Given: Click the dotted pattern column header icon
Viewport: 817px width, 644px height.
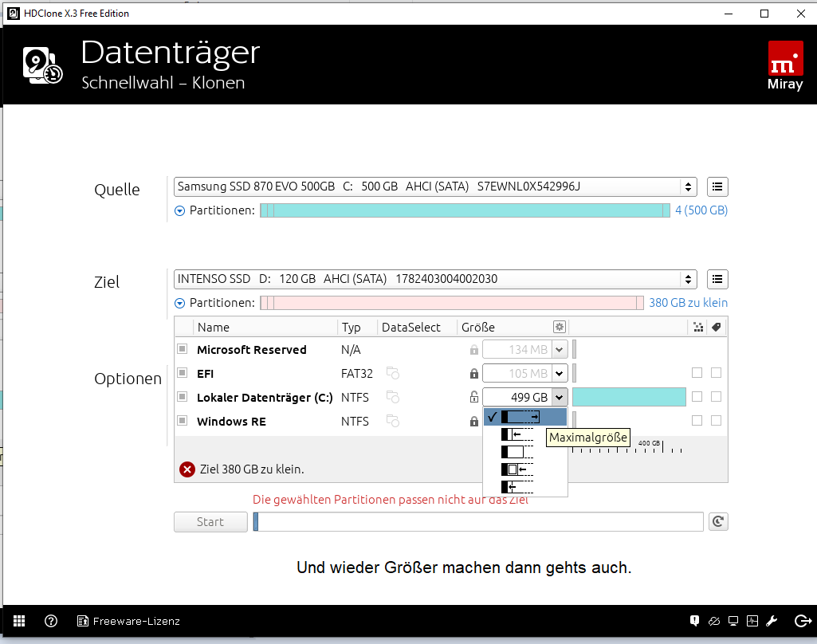Looking at the screenshot, I should point(698,328).
